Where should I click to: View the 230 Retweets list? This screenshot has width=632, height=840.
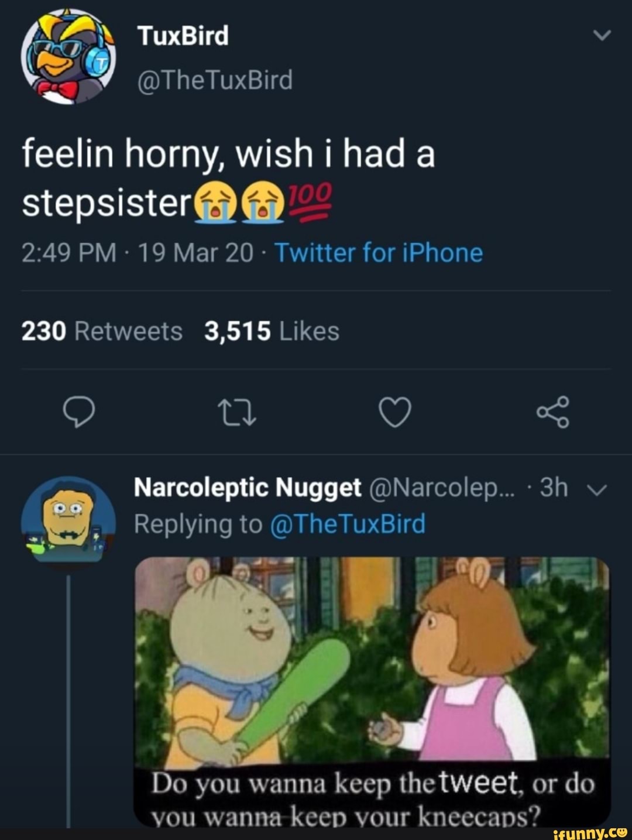[102, 331]
